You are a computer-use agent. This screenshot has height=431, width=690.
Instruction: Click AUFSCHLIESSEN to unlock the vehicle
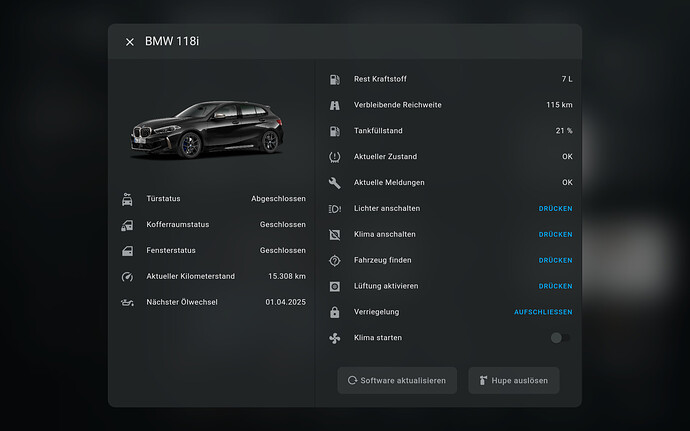(x=543, y=312)
